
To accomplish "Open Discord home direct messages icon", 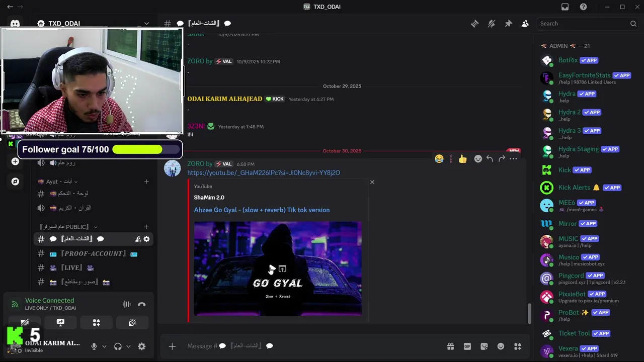I will coord(15,24).
